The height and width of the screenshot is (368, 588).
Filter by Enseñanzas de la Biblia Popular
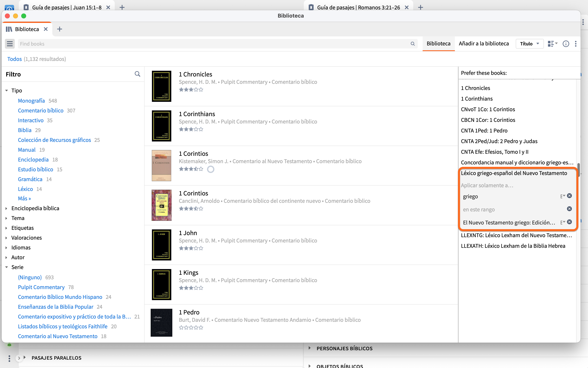[56, 307]
